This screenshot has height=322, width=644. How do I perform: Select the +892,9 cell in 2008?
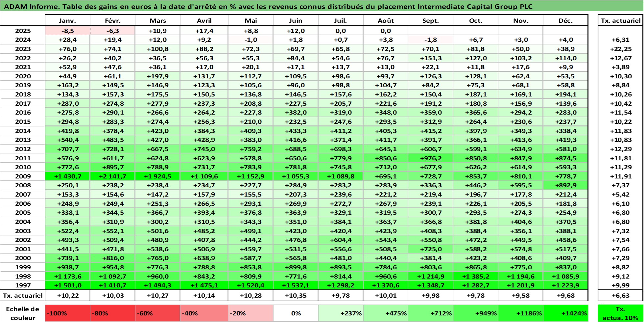point(565,185)
